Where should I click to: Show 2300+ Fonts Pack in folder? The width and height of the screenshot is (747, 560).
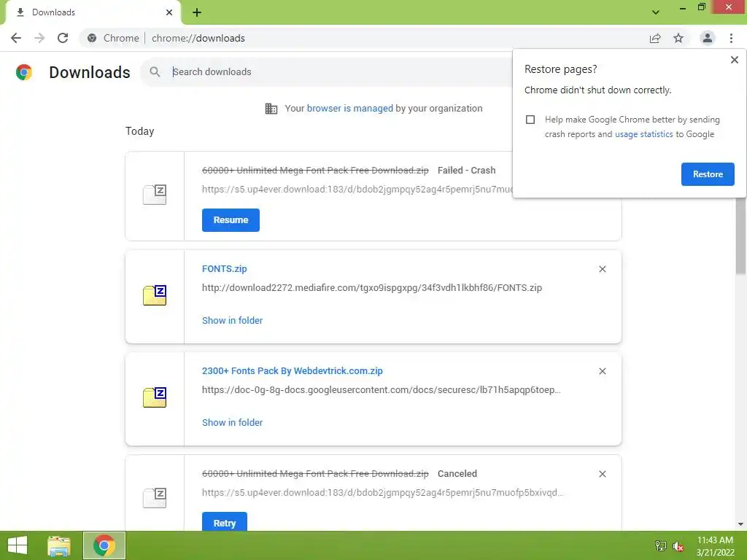(x=233, y=422)
